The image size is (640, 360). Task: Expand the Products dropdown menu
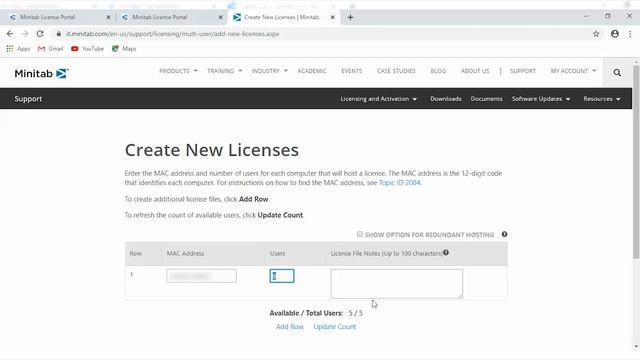(x=178, y=71)
